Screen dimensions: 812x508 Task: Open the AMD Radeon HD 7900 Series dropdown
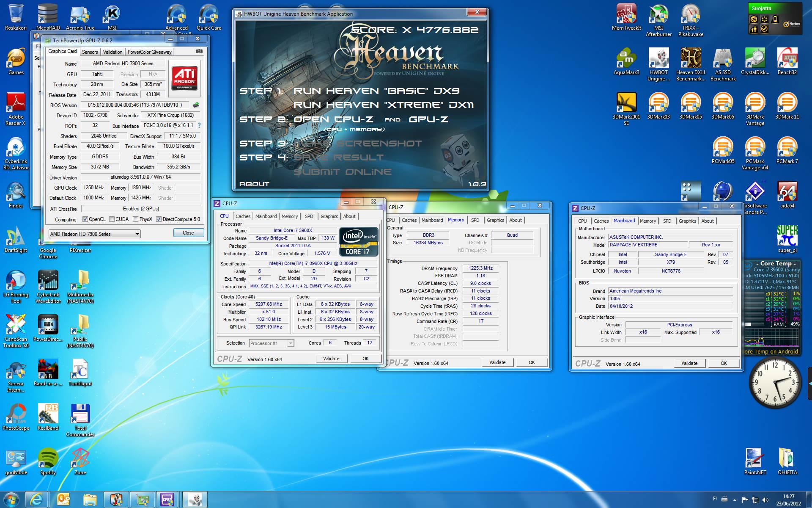(x=94, y=234)
